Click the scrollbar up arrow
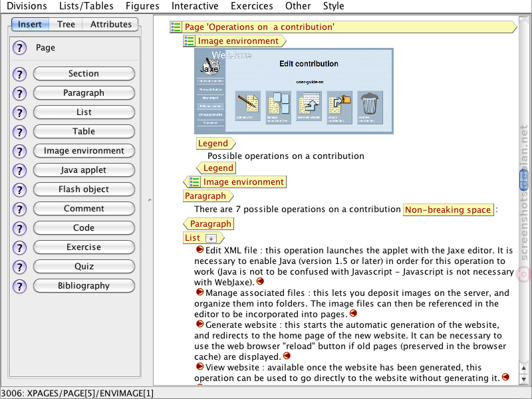Viewport: 532px width, 399px height. coord(524,368)
